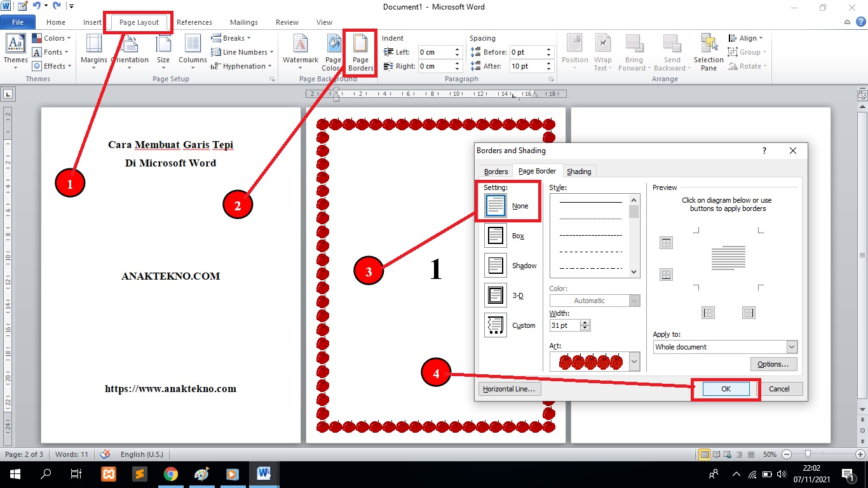Image resolution: width=868 pixels, height=488 pixels.
Task: Toggle the bottom border in preview
Action: (666, 274)
